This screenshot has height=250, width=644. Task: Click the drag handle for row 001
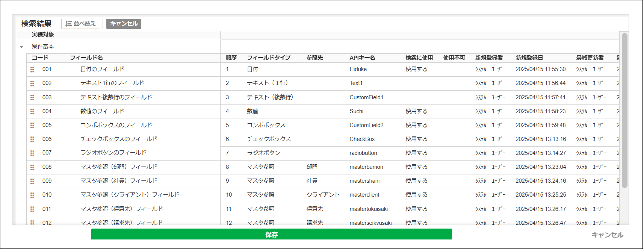tap(32, 70)
